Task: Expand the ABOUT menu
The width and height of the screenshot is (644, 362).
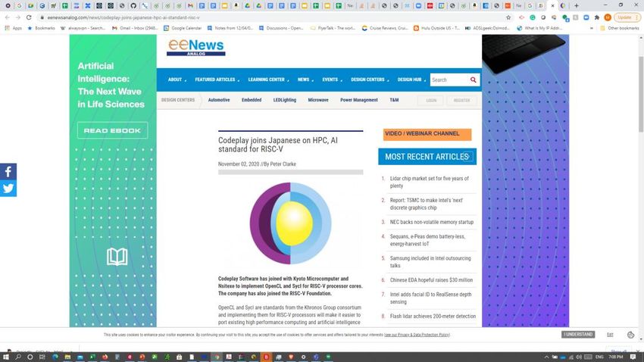Action: [x=177, y=80]
